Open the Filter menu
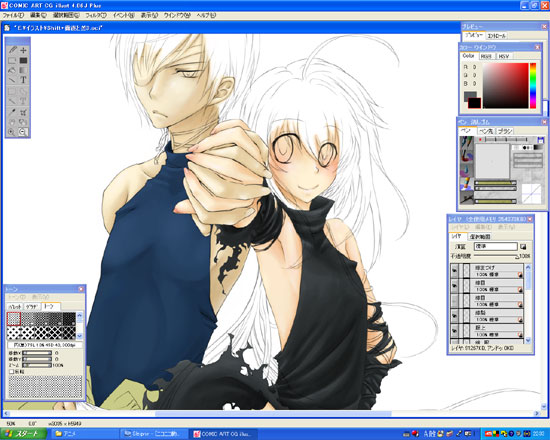Image resolution: width=550 pixels, height=440 pixels. (96, 15)
